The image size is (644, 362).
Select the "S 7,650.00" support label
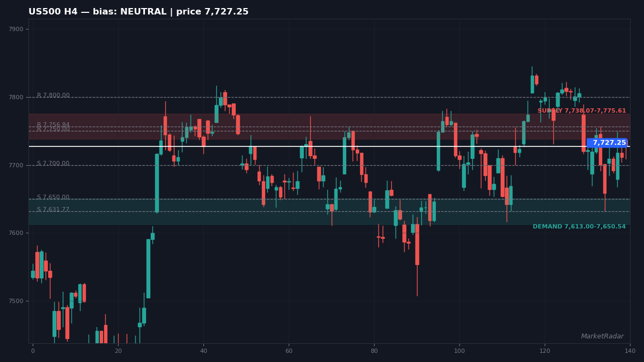[x=53, y=197]
